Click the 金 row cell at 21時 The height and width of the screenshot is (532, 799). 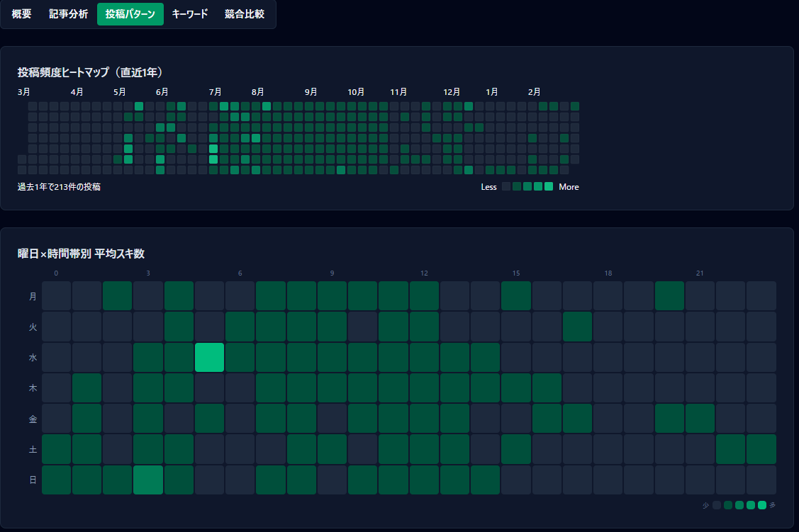(x=700, y=419)
